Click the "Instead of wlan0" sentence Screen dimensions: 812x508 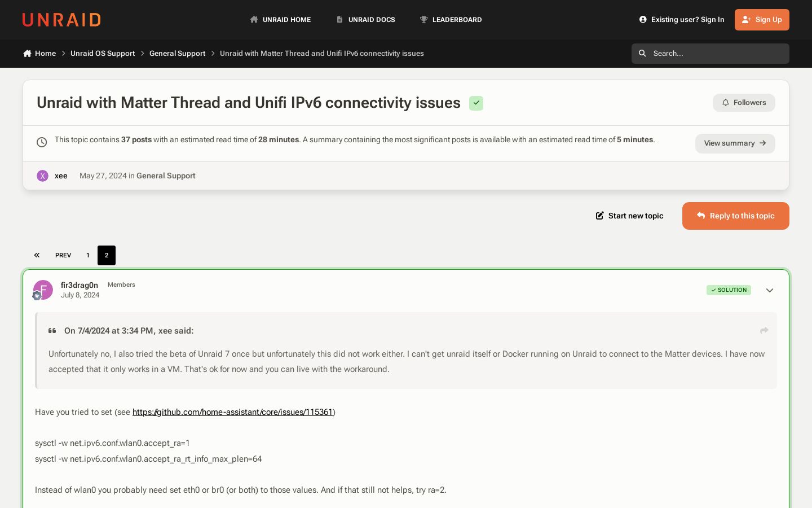(241, 490)
